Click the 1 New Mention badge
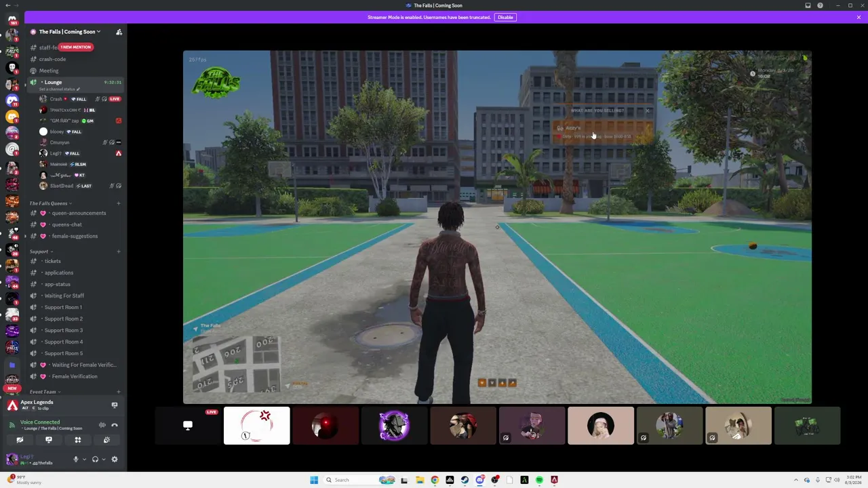Screen dimensions: 868x488 coord(75,47)
